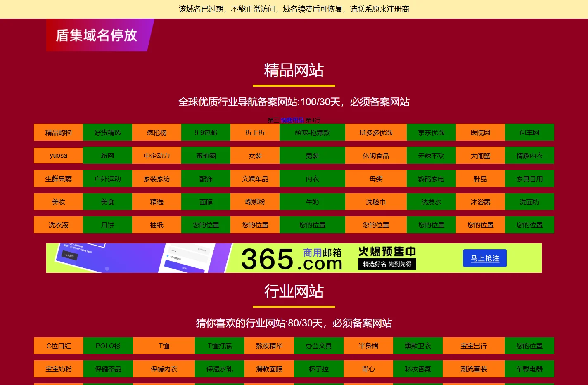Open the 配饰 tile
588x385 pixels.
click(206, 179)
